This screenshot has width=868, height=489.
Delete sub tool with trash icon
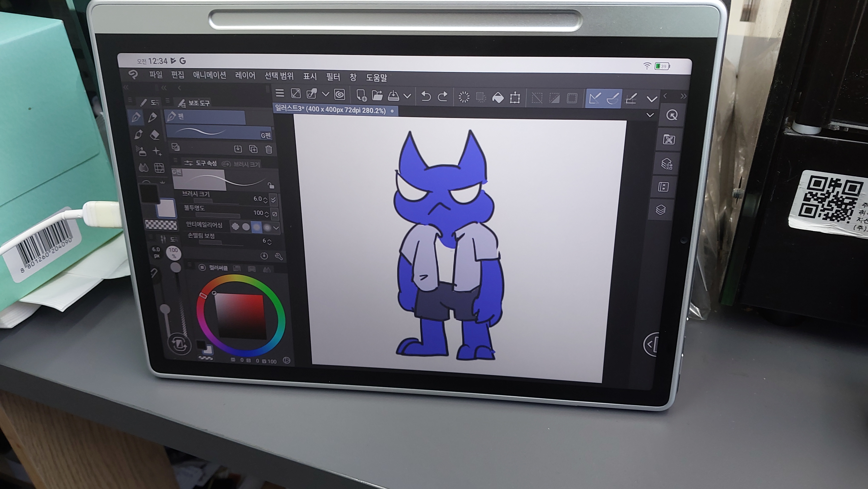268,149
